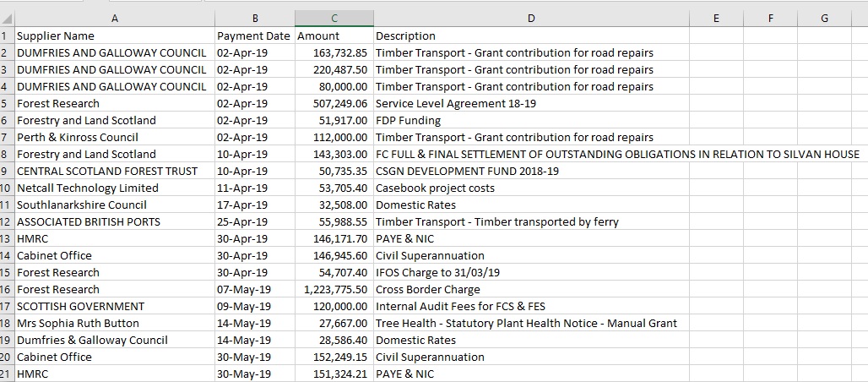Click the Netcall Technology Limited cell

click(88, 188)
